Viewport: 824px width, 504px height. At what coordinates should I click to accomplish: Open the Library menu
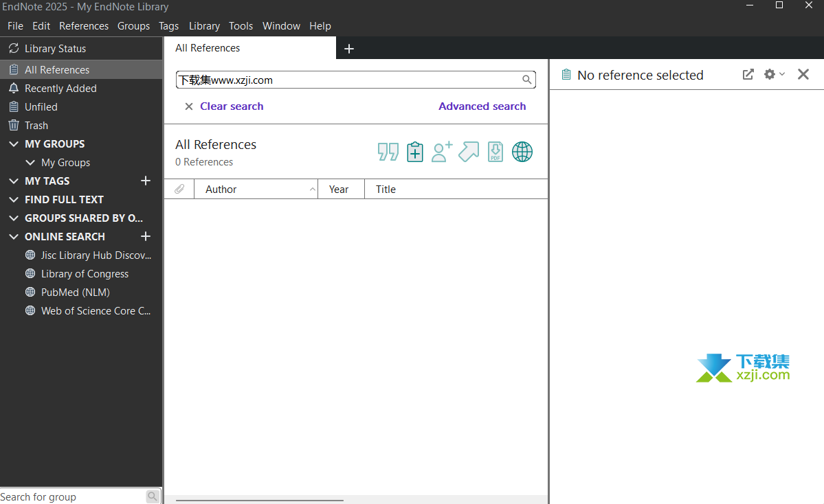coord(204,25)
